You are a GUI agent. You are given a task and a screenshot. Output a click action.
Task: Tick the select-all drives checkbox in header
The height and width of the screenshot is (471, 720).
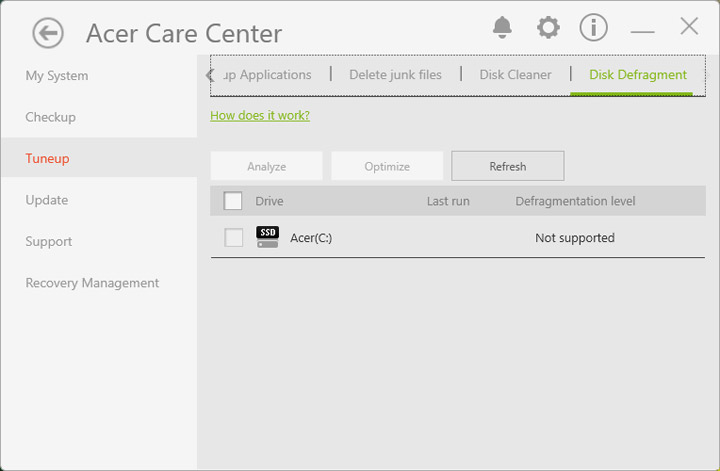[233, 201]
